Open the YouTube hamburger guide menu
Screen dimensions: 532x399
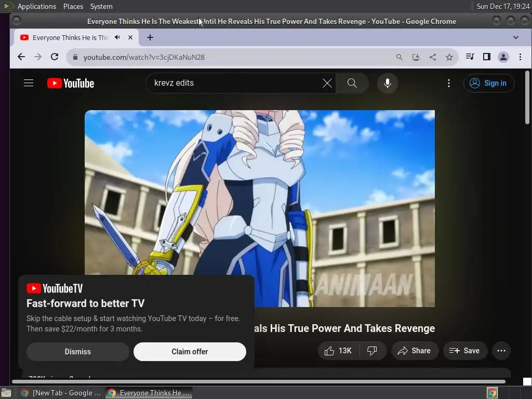point(29,83)
